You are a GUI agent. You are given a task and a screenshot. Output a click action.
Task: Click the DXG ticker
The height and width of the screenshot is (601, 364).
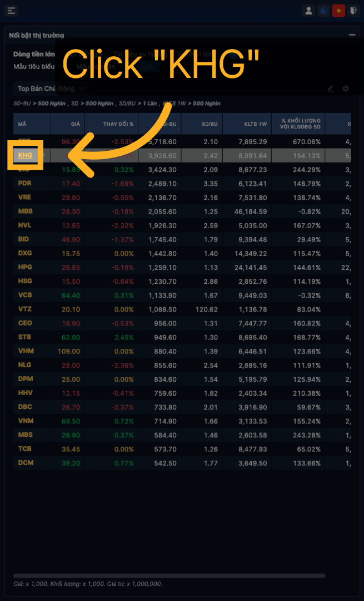[25, 253]
